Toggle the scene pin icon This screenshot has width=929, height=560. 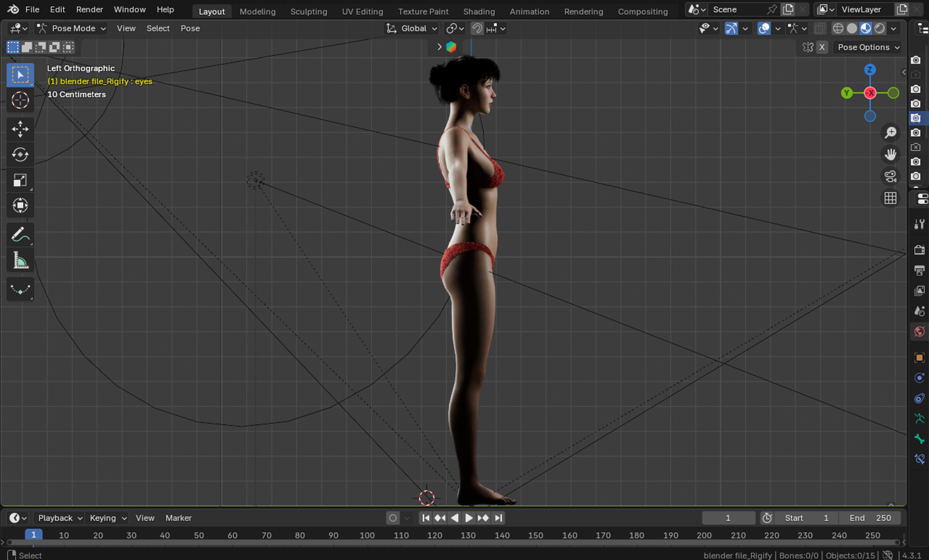click(772, 9)
